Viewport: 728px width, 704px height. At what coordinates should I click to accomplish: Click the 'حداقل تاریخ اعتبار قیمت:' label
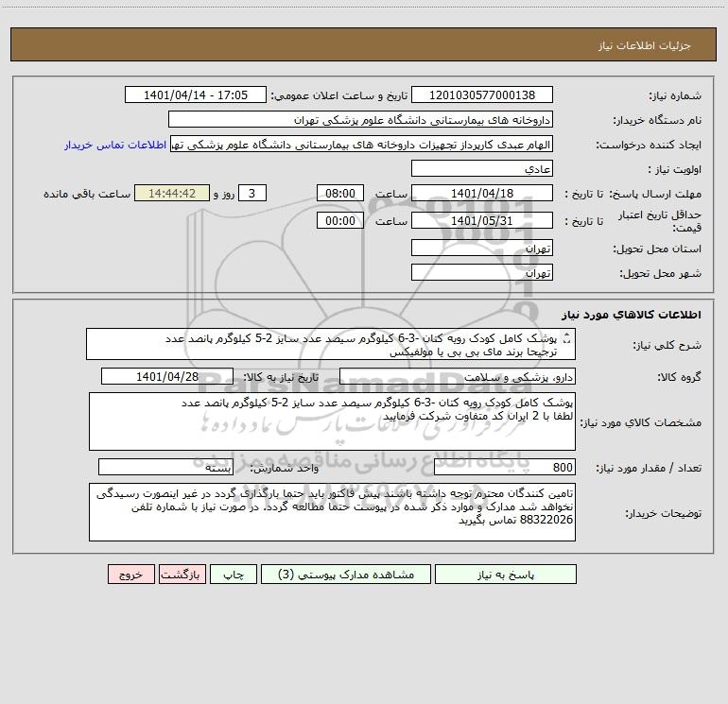pyautogui.click(x=660, y=221)
